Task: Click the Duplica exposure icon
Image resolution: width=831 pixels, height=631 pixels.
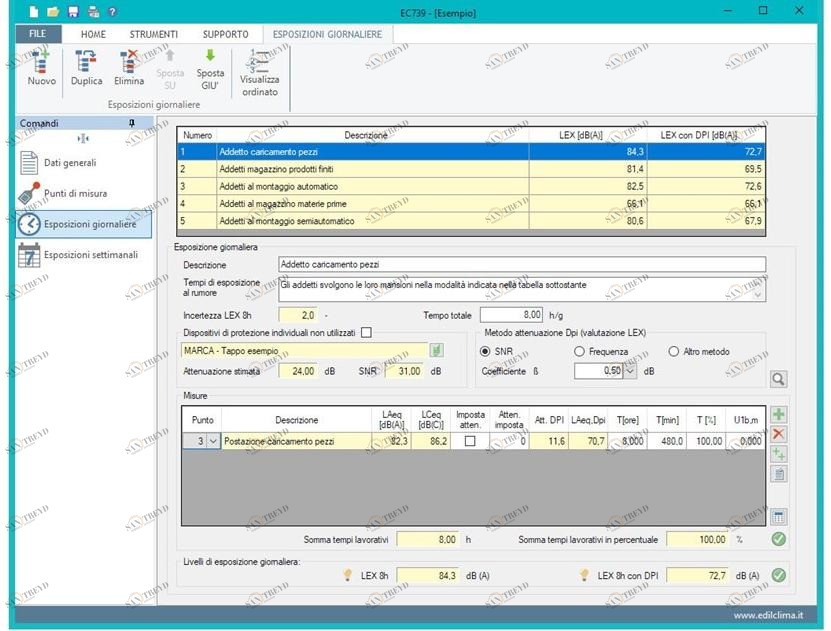Action: [86, 63]
